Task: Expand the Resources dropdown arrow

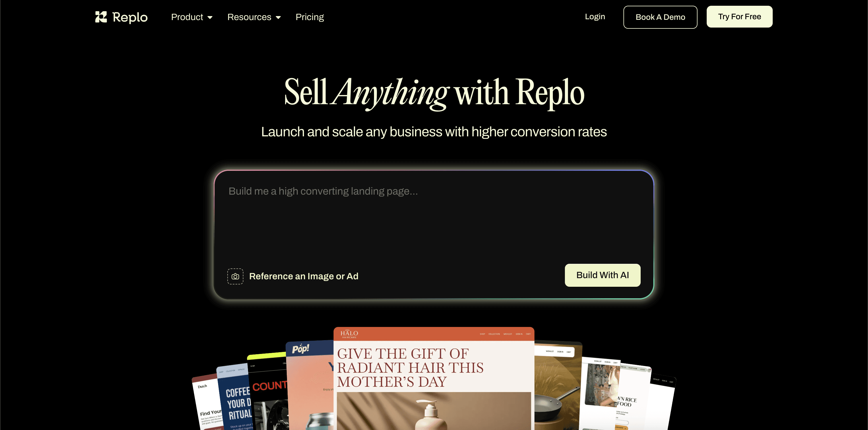Action: pos(278,18)
